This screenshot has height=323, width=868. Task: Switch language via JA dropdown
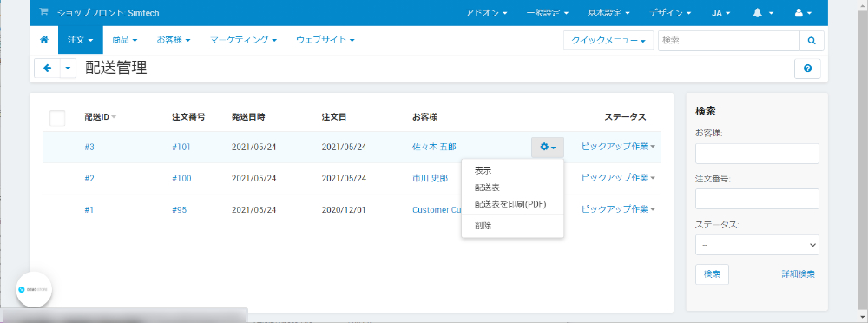click(721, 13)
